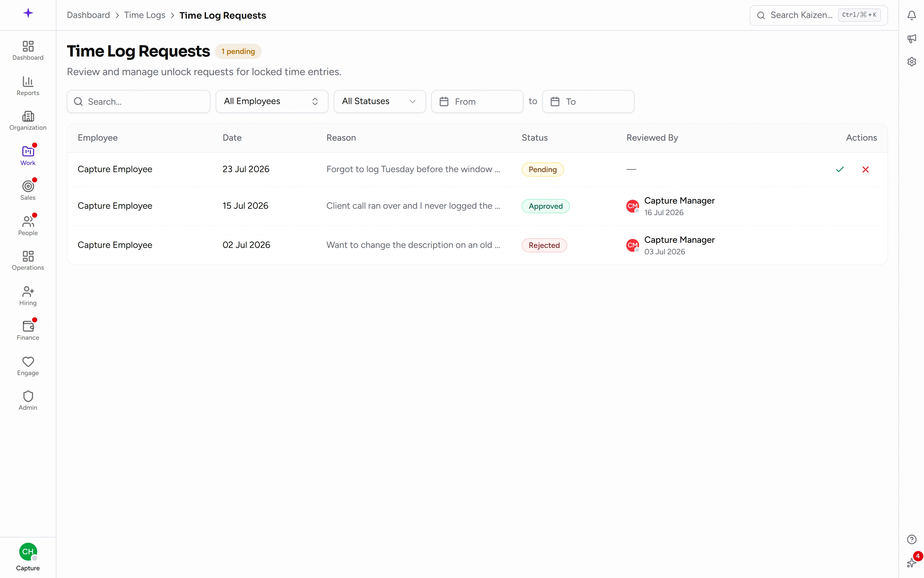The image size is (924, 578).
Task: Open the All Statuses dropdown
Action: [x=380, y=101]
